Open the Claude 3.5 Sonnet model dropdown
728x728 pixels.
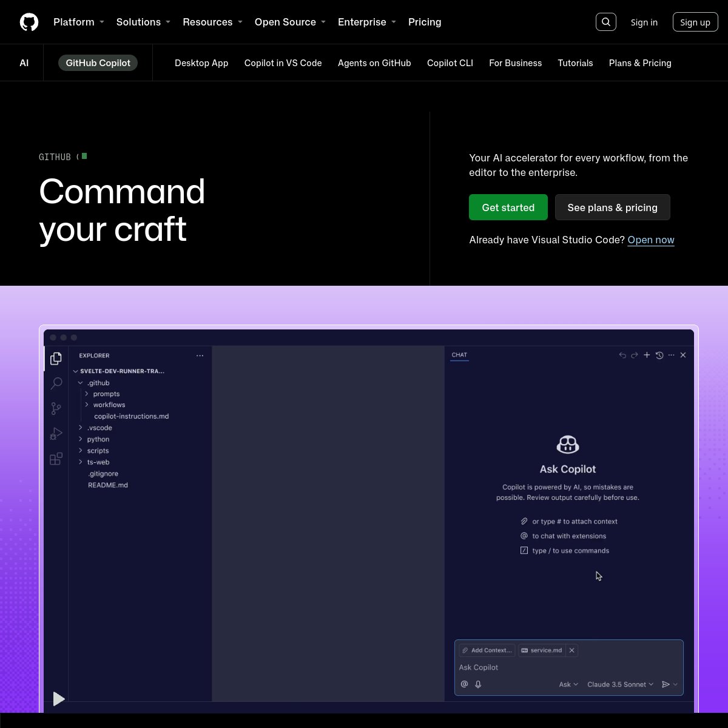pos(620,684)
